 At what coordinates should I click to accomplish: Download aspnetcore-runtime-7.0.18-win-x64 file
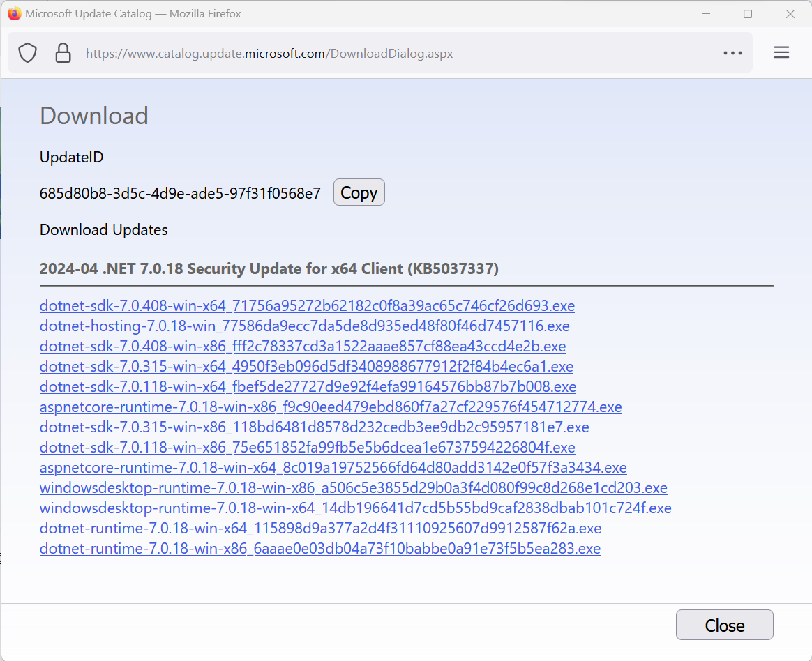[x=333, y=468]
